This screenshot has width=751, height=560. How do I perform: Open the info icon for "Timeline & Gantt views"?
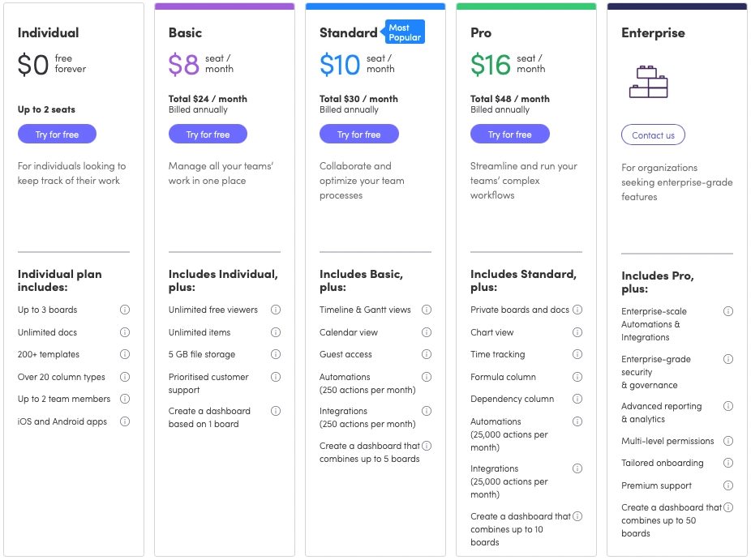point(427,310)
